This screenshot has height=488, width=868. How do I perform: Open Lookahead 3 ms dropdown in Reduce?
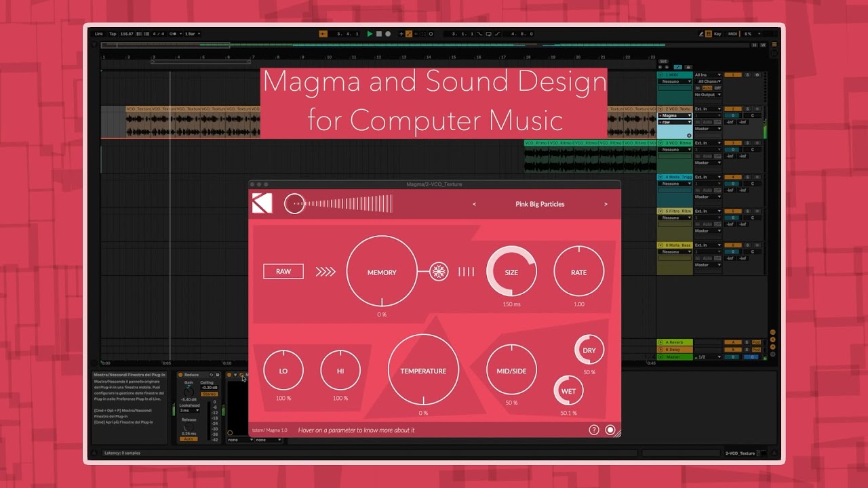[189, 411]
